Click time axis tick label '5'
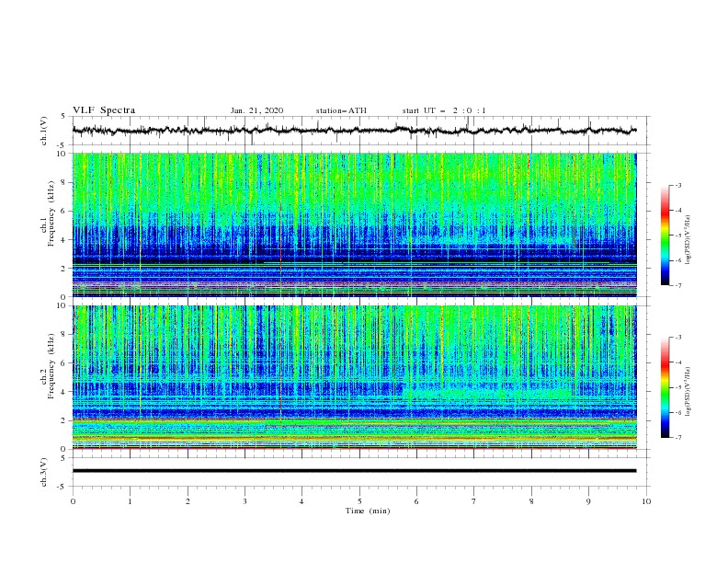The height and width of the screenshot is (563, 728). [x=359, y=501]
